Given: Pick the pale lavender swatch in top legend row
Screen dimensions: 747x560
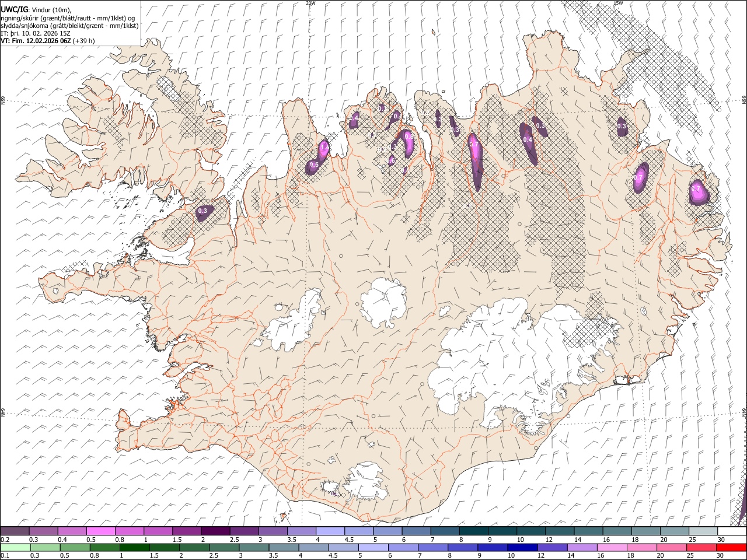Looking at the screenshot, I should tap(330, 531).
